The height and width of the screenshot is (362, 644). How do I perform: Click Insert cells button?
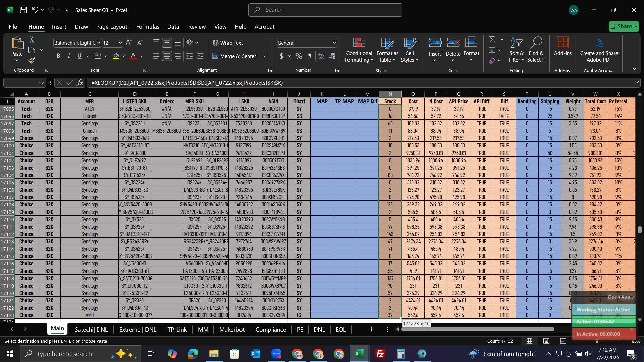[x=435, y=50]
